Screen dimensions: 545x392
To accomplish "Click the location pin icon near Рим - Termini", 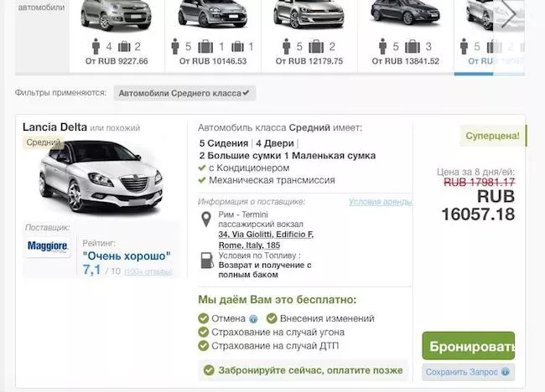I will tap(206, 220).
